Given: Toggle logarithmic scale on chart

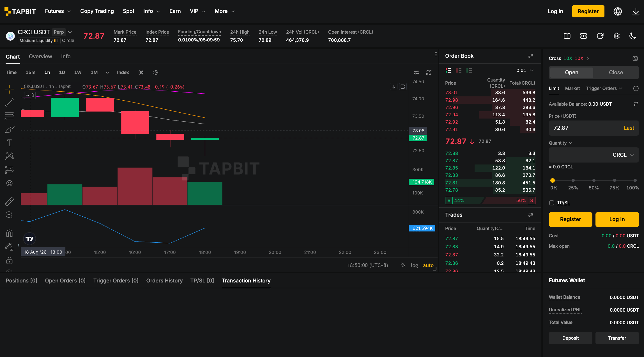Looking at the screenshot, I should coord(414,265).
